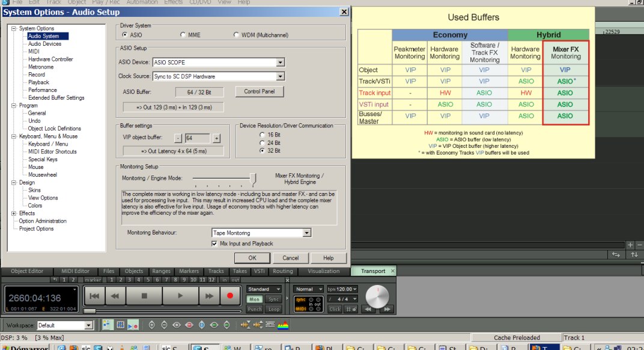
Task: Switch to the Markers tab
Action: (189, 271)
